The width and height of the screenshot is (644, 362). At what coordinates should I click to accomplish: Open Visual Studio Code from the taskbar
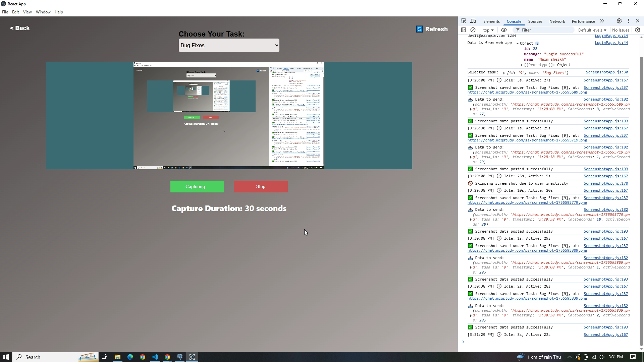tap(155, 357)
